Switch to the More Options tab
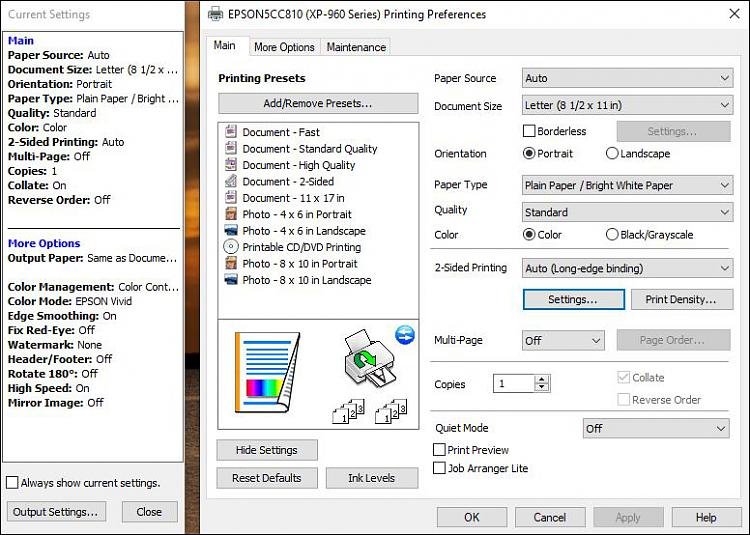Screen dimensions: 750x535 click(284, 47)
